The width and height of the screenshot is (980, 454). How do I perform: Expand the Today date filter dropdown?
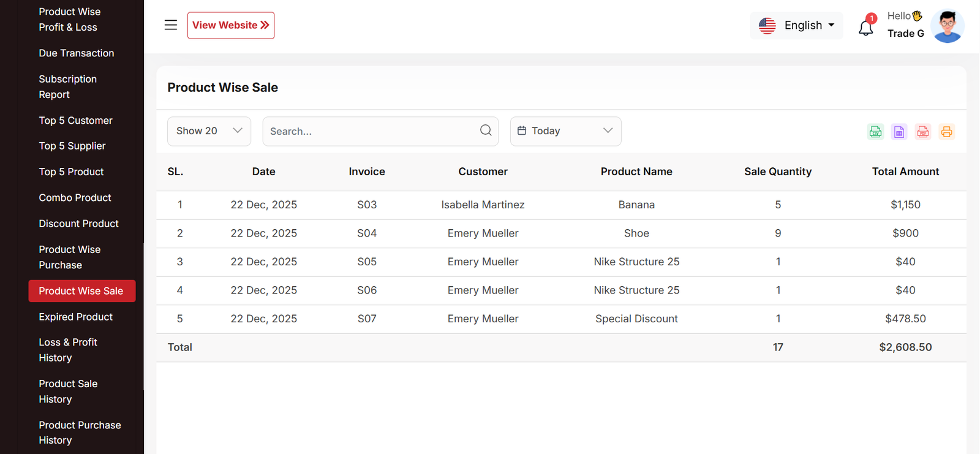point(565,131)
